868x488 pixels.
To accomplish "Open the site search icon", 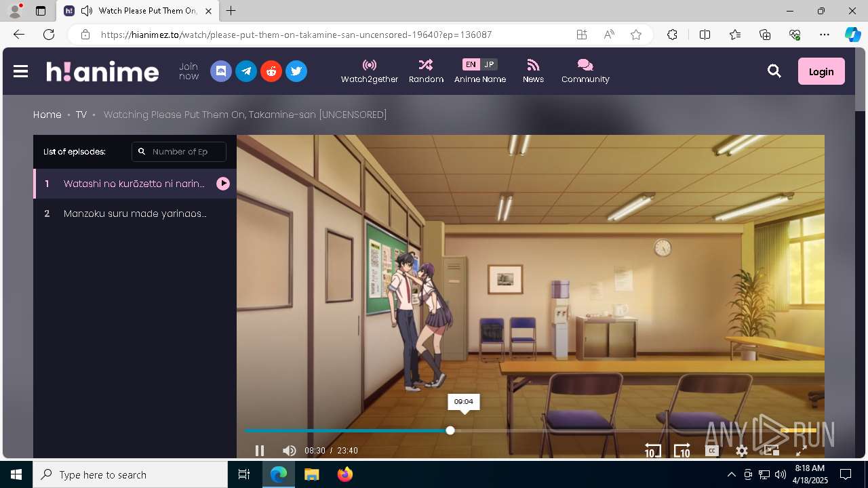I will pyautogui.click(x=774, y=71).
